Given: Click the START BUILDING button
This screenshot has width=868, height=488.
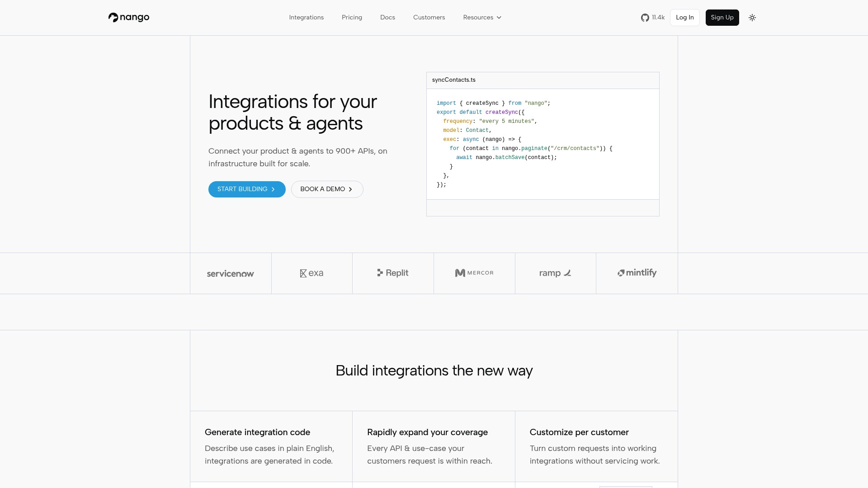Looking at the screenshot, I should (247, 189).
